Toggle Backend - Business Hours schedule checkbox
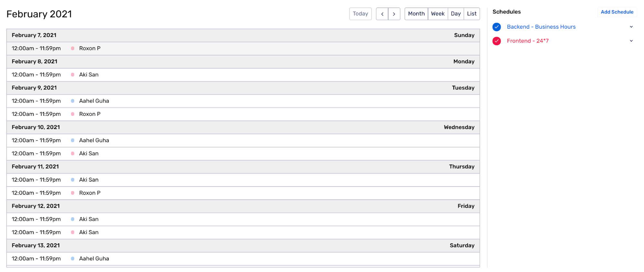This screenshot has width=644, height=272. 497,27
